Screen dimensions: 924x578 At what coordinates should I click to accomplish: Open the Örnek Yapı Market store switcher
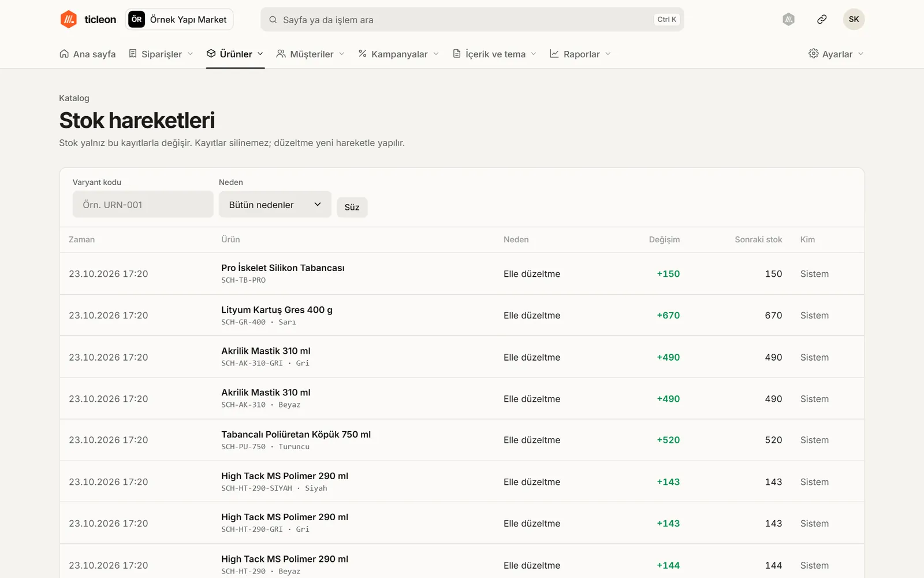179,19
